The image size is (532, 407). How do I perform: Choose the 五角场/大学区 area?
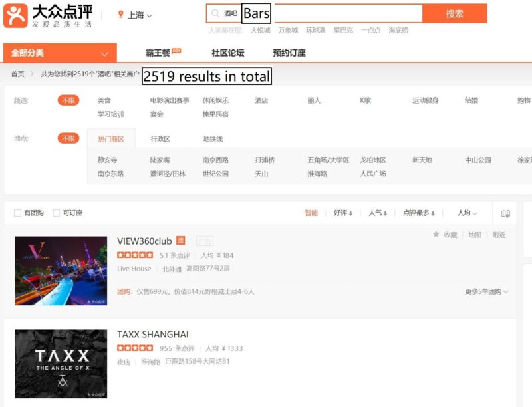pos(328,160)
